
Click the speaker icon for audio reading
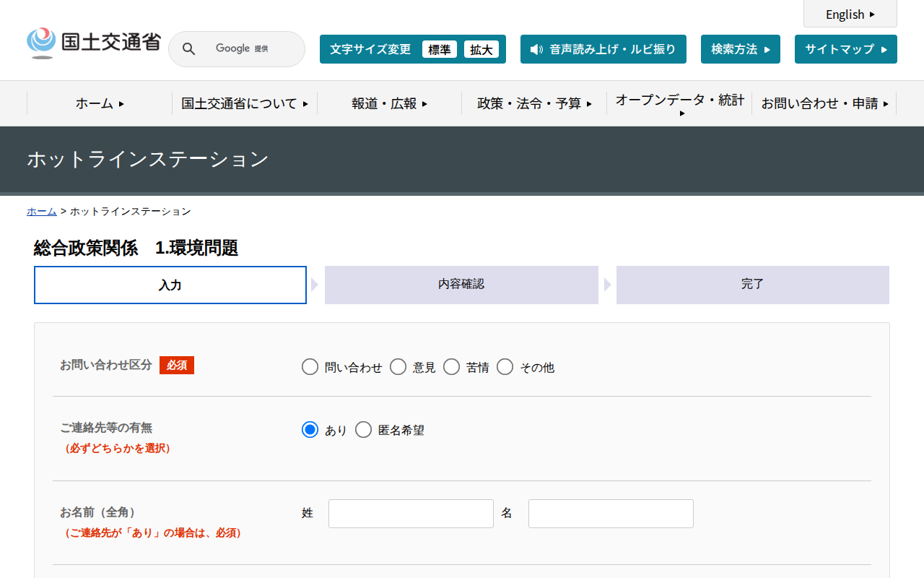[x=536, y=49]
